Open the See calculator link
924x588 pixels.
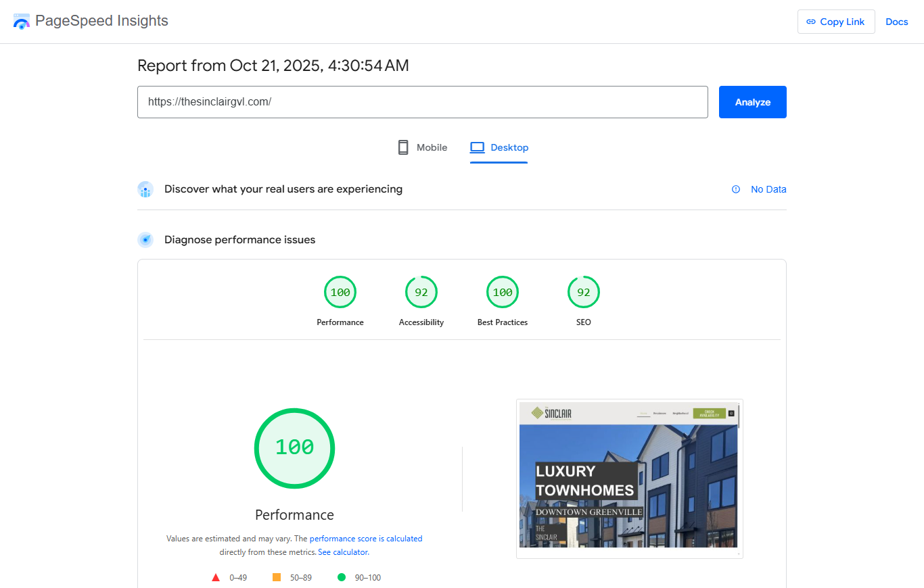[342, 552]
